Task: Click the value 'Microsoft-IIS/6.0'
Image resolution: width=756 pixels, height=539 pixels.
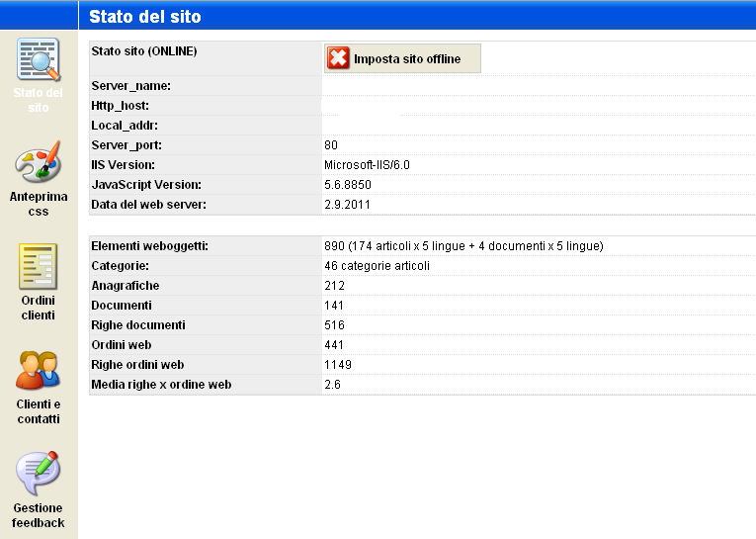Action: click(x=367, y=165)
